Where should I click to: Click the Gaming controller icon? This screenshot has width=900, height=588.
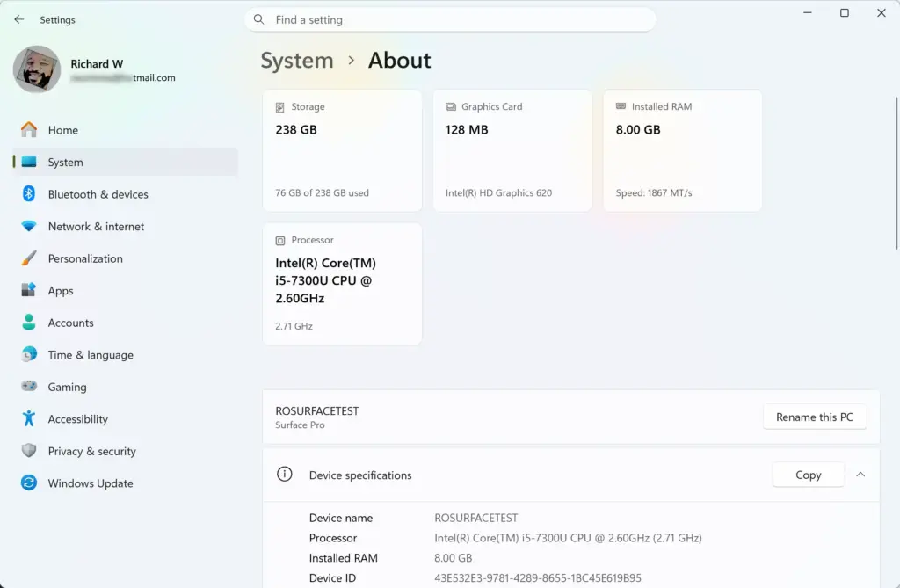[x=29, y=387]
